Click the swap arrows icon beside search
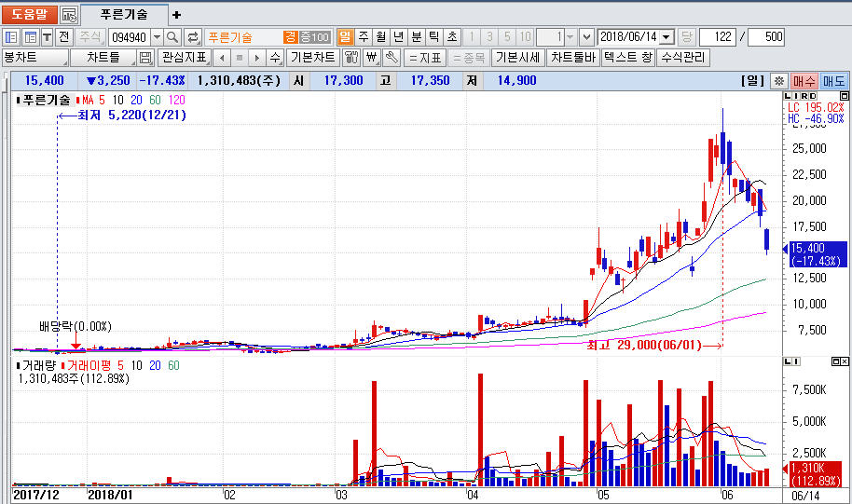 click(193, 37)
